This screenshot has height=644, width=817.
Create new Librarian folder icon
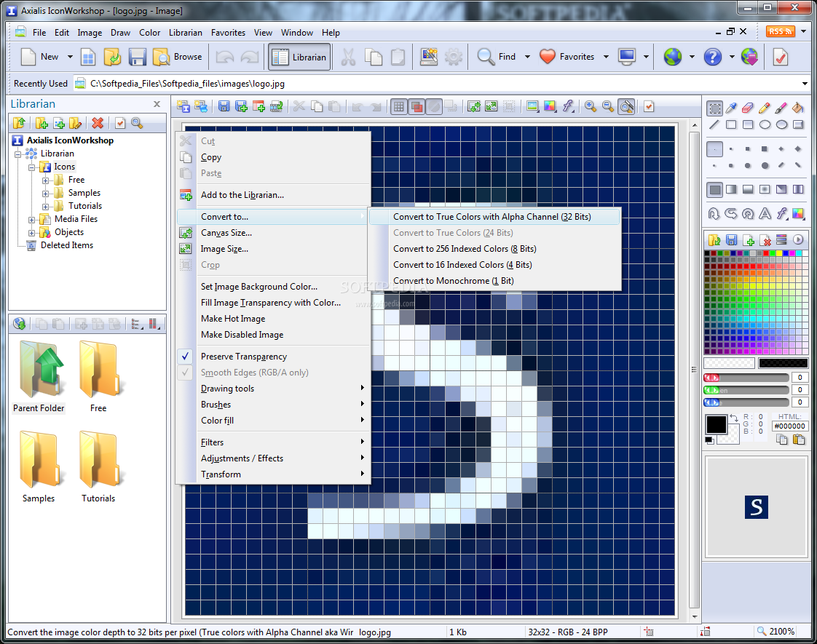42,123
